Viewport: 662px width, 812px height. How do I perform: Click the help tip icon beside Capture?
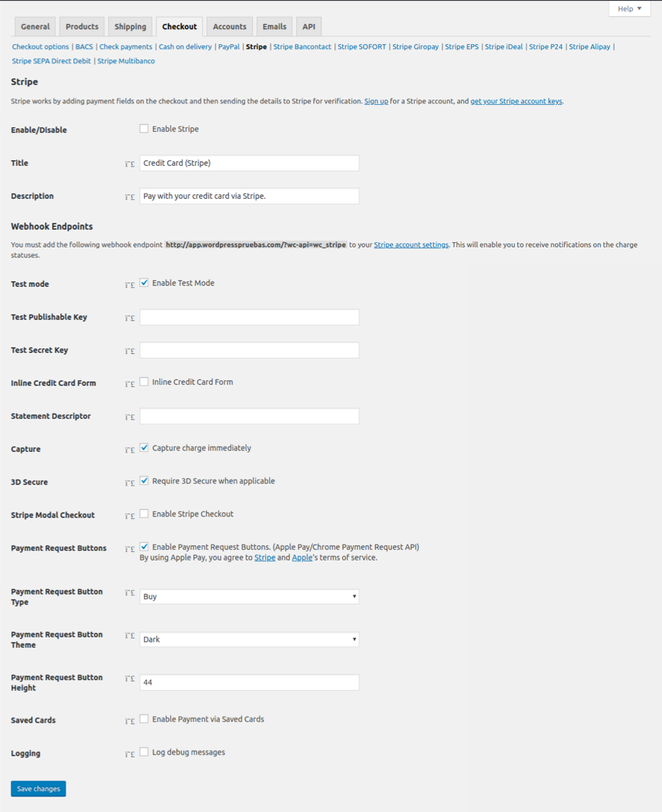(x=129, y=450)
